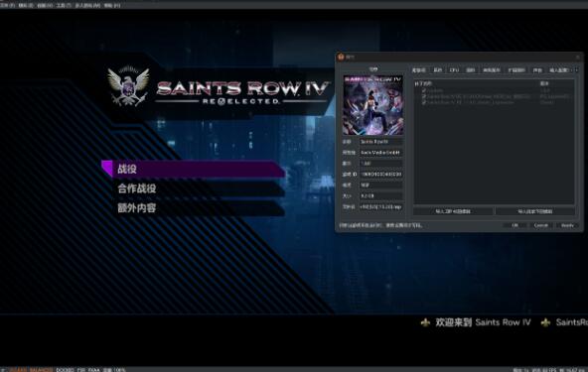Viewport: 588px width, 372px height.
Task: Click the left import mod button below add-on list
Action: tap(453, 211)
